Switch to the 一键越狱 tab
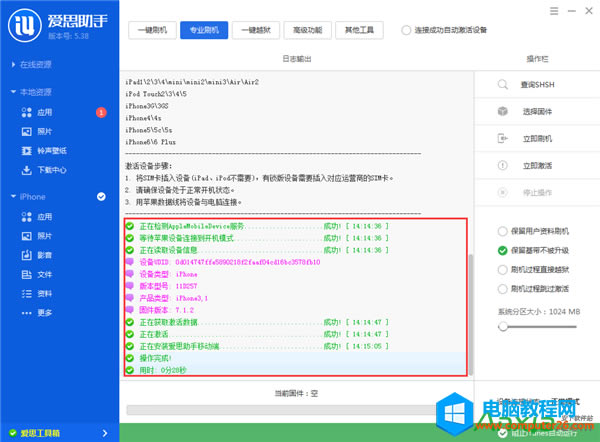This screenshot has width=600, height=442. (x=256, y=30)
